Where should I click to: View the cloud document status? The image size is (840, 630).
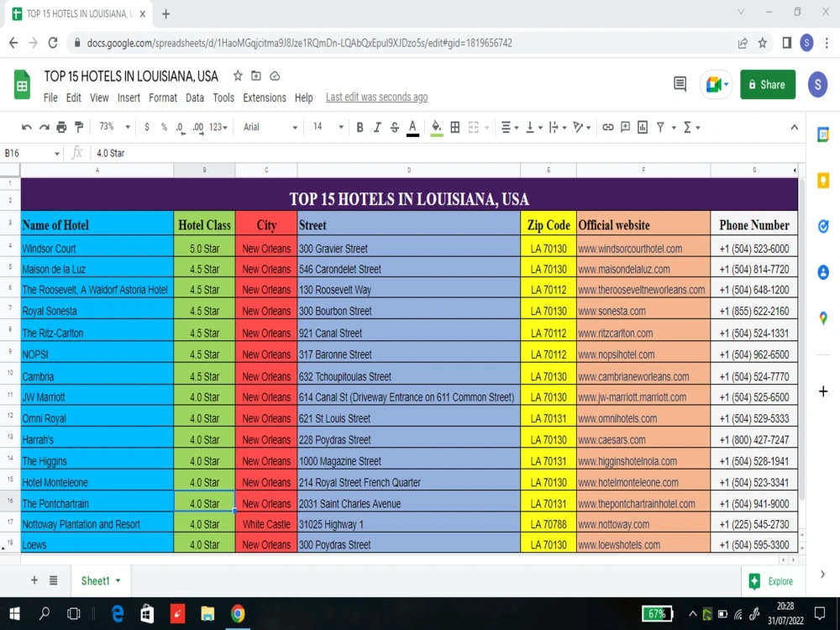(275, 76)
